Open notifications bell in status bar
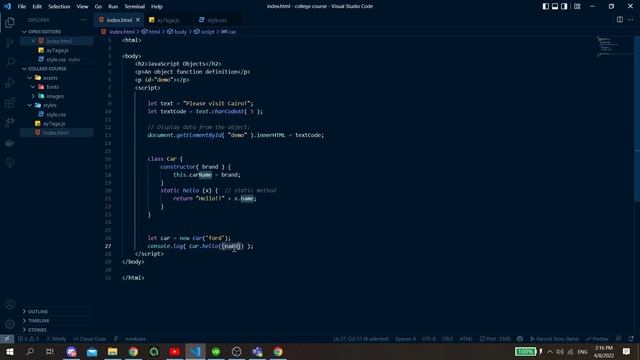Screen dimensions: 640x360 [631, 339]
